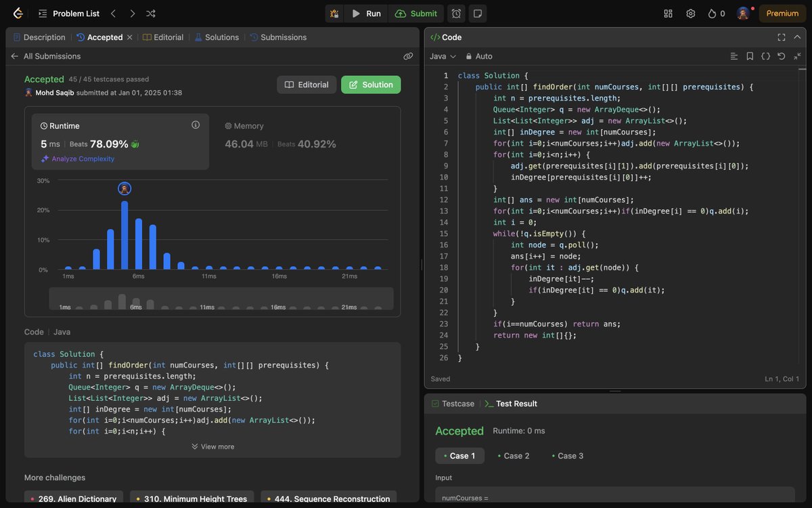Expand code with the View more control
Viewport: 812px width, 508px height.
point(212,446)
